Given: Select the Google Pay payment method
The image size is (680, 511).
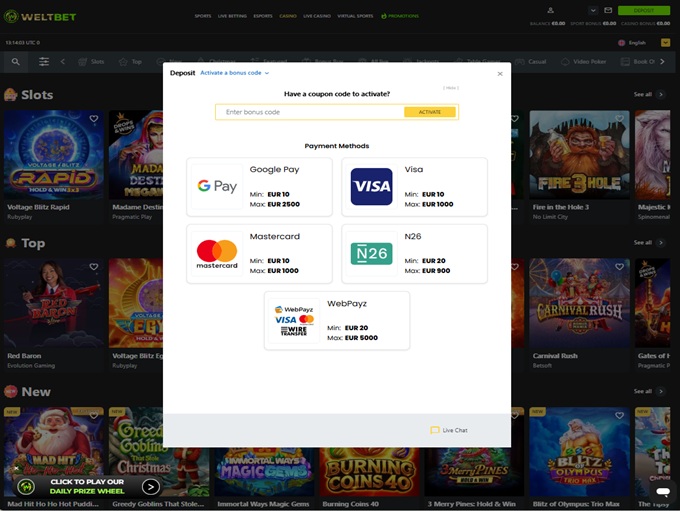Looking at the screenshot, I should click(259, 187).
